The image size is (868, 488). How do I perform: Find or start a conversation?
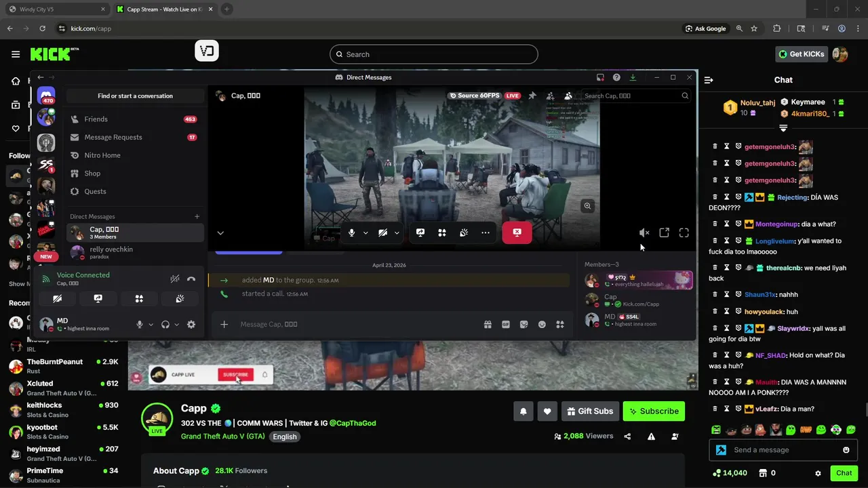click(135, 96)
